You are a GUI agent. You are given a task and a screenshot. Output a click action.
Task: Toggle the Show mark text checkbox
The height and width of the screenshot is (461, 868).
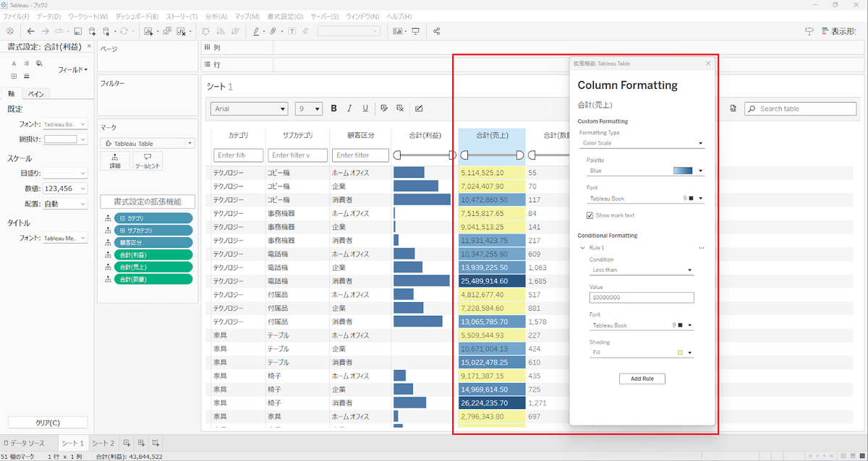point(592,215)
